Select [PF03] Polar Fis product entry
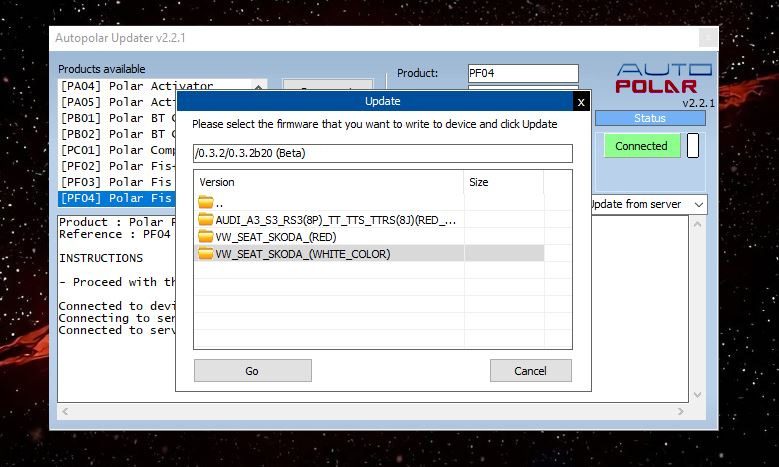779x467 pixels. 117,182
